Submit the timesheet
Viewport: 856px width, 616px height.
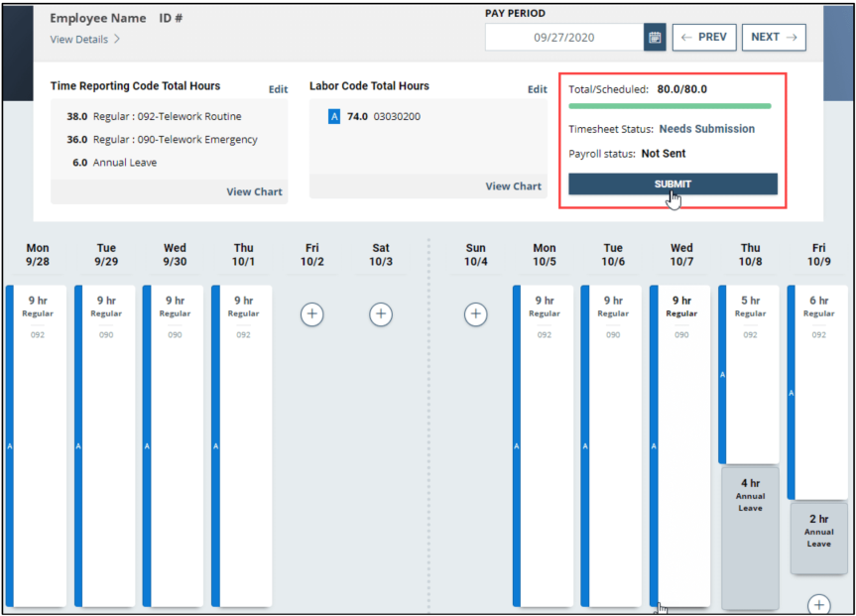point(673,185)
